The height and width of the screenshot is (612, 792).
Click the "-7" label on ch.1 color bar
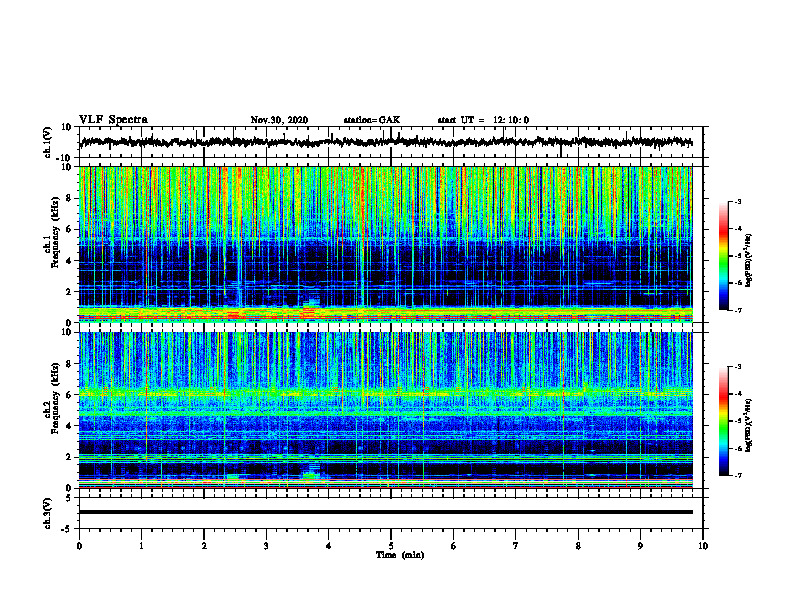[738, 310]
